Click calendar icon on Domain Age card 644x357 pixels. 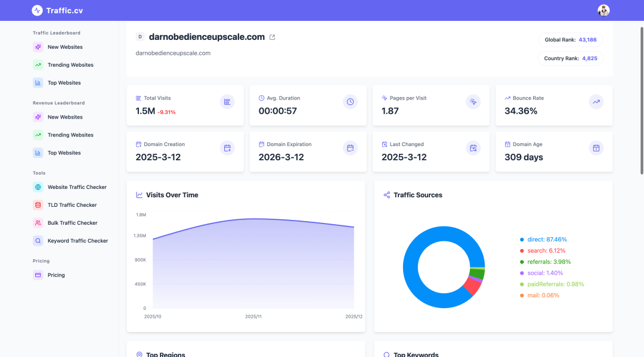596,148
